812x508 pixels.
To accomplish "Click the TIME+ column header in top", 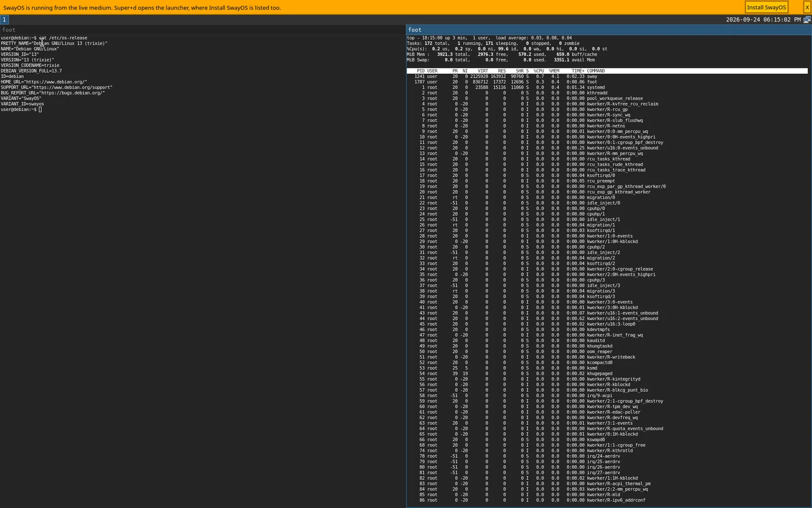I will tap(578, 71).
